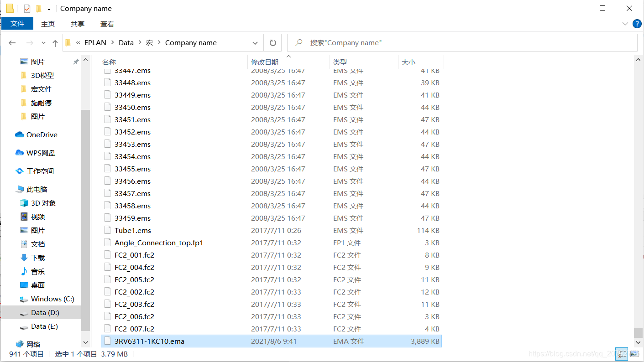644x362 pixels.
Task: Sort by 名称 column header
Action: 109,62
